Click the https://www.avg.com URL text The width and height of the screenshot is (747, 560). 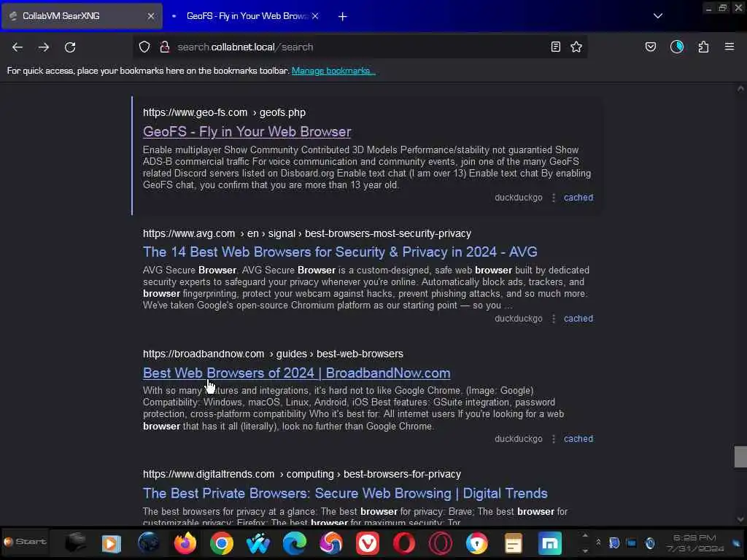(189, 234)
